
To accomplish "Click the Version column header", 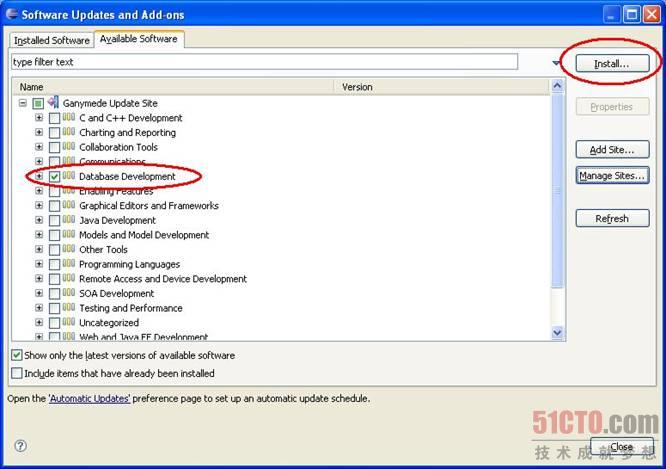I will pyautogui.click(x=442, y=87).
